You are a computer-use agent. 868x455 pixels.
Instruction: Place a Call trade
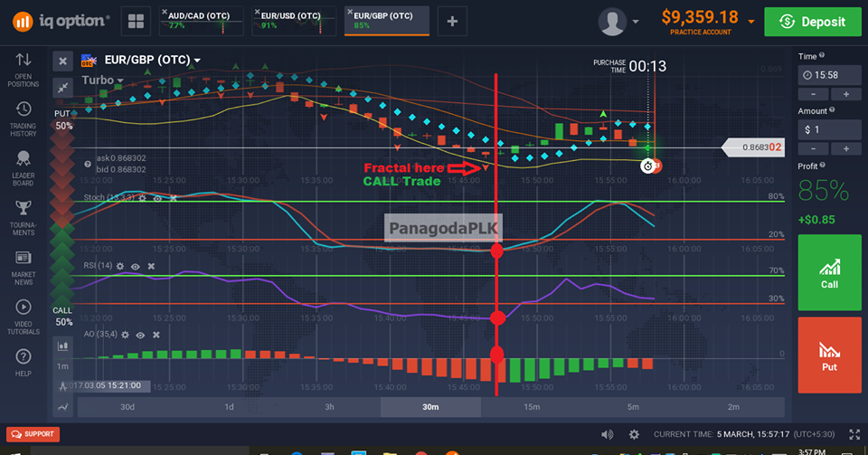tap(829, 272)
